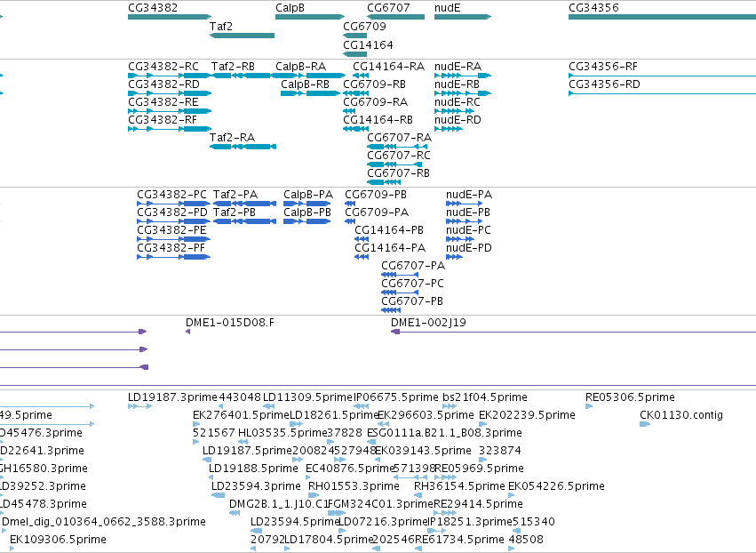Select transcript CG34356-RD
Viewport: 756px width, 553px height.
(605, 84)
